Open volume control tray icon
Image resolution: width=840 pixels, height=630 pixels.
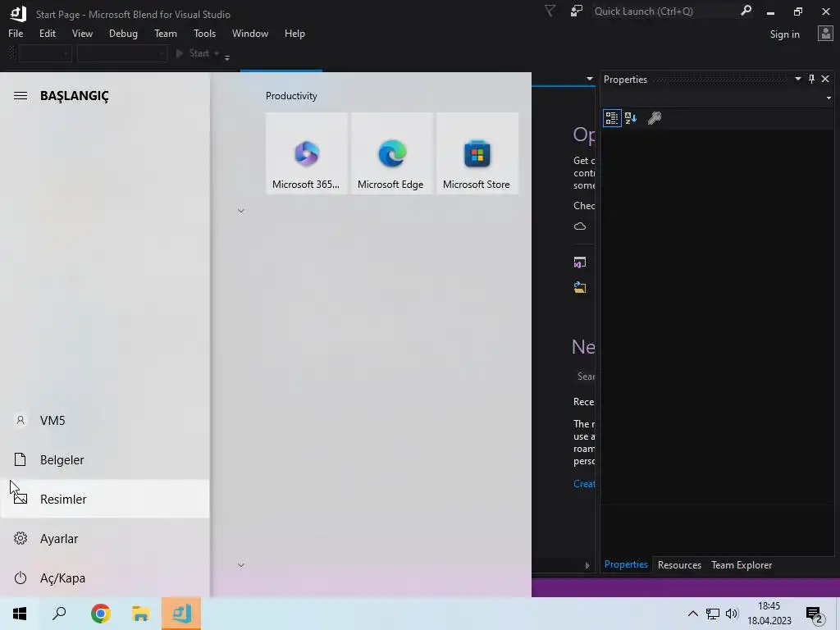[732, 614]
